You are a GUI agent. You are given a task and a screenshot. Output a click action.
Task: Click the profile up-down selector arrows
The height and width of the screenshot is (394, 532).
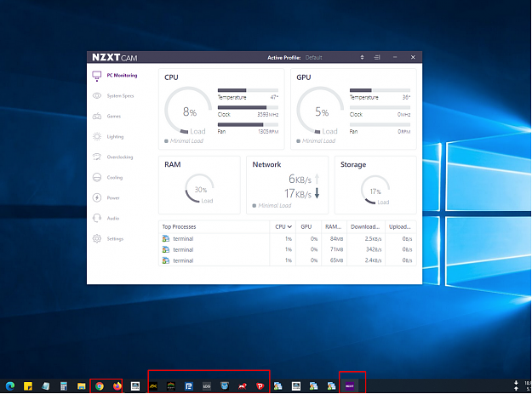362,58
